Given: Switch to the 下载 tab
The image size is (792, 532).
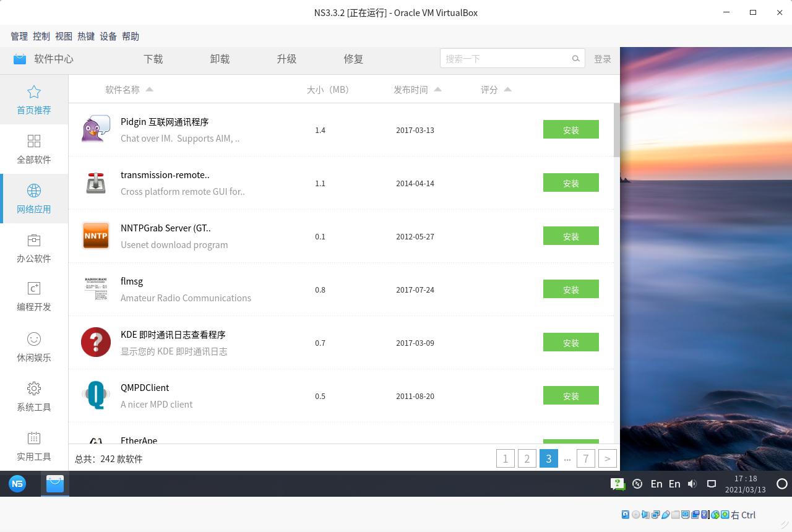Looking at the screenshot, I should (153, 59).
